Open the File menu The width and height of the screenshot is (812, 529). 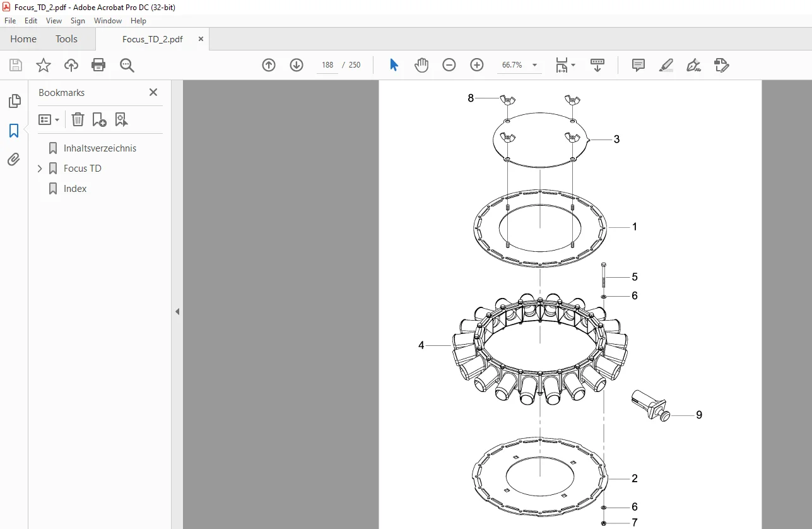pyautogui.click(x=10, y=21)
